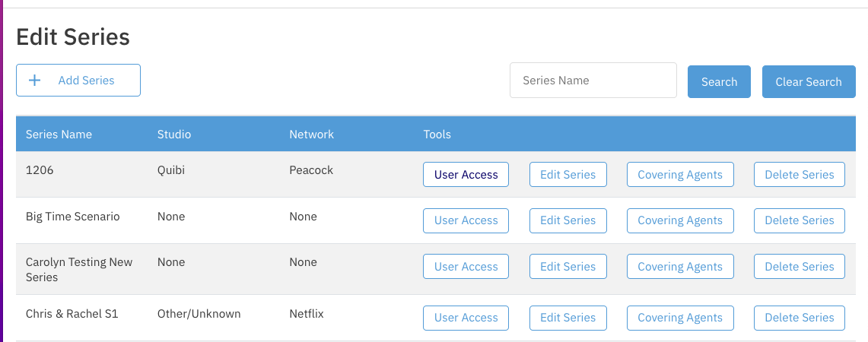The height and width of the screenshot is (342, 868).
Task: Click the Series Name column header
Action: coord(59,135)
